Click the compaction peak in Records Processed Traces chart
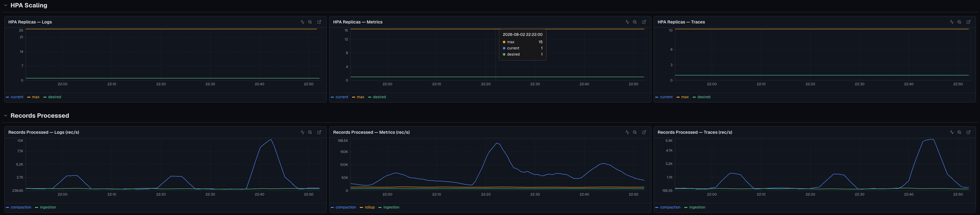 pos(930,140)
